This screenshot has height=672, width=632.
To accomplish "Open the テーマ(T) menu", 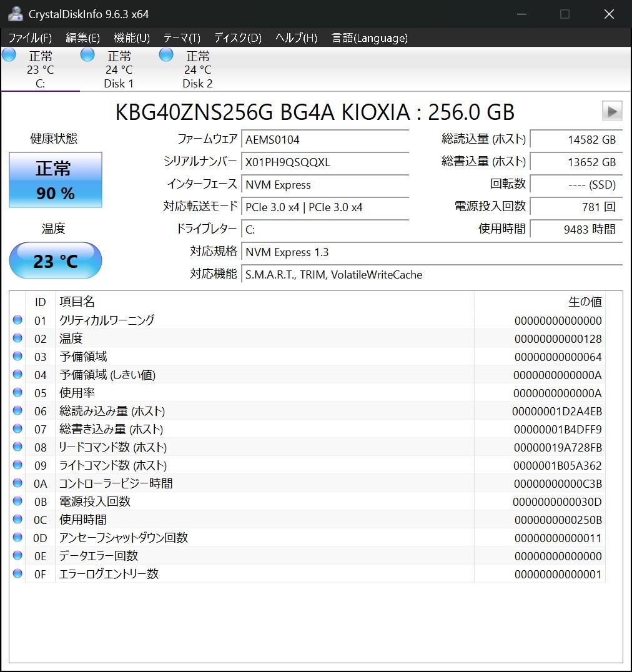I will tap(180, 37).
